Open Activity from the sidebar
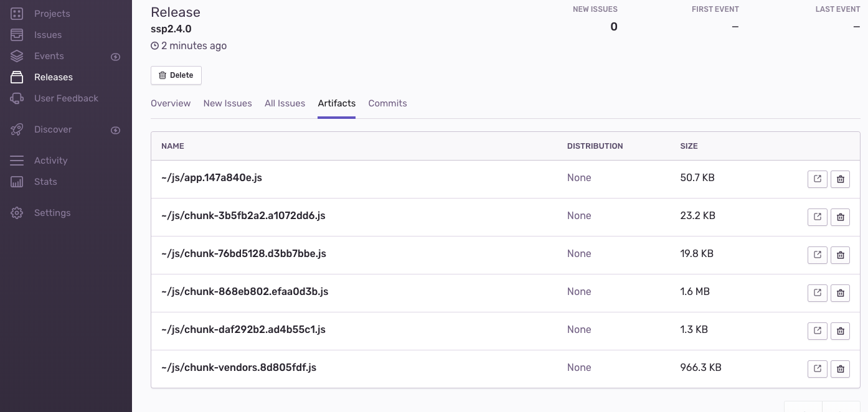 pyautogui.click(x=50, y=161)
